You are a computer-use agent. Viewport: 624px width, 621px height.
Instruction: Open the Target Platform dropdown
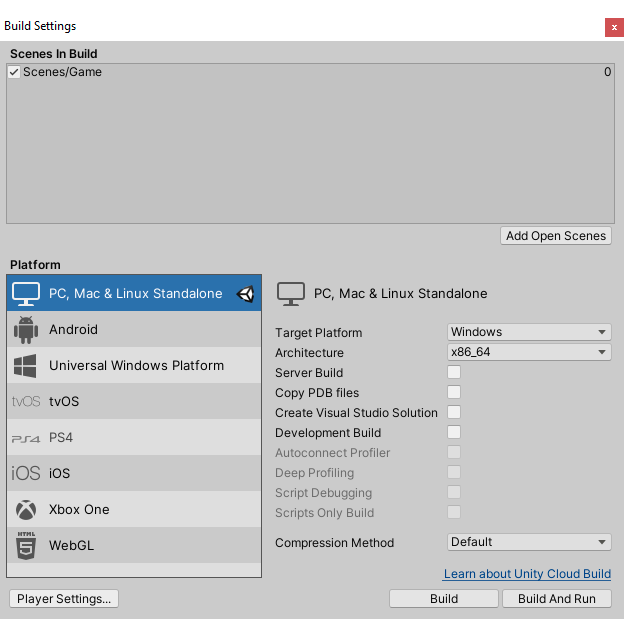(528, 332)
